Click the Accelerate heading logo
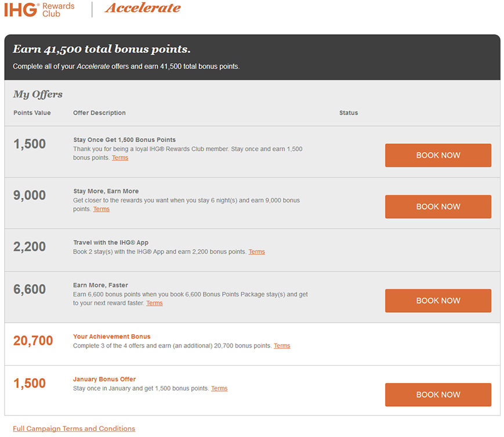The width and height of the screenshot is (504, 437). [143, 8]
